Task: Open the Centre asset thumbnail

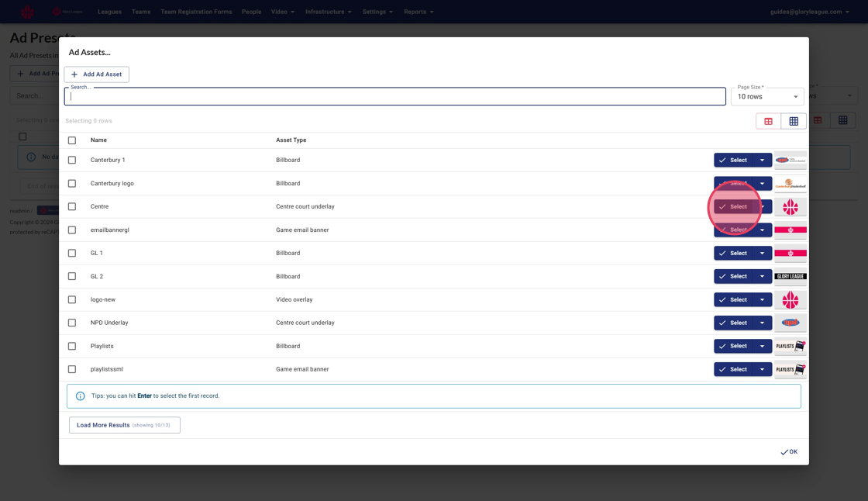Action: coord(790,207)
